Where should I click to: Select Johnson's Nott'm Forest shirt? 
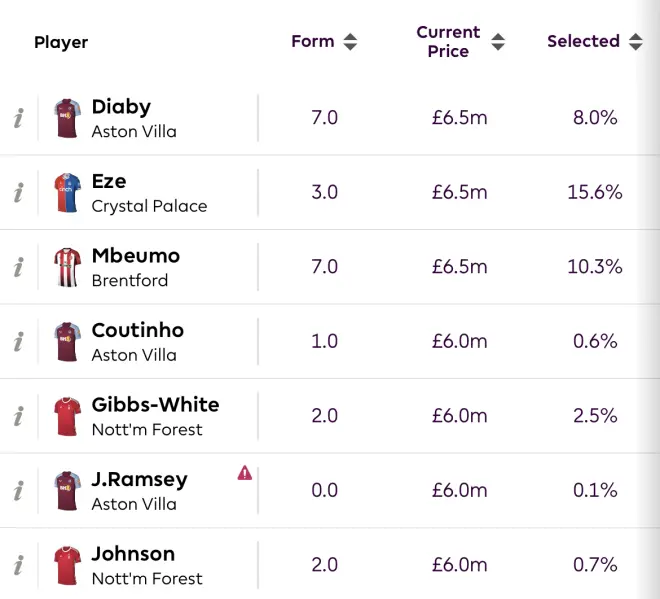[x=67, y=565]
